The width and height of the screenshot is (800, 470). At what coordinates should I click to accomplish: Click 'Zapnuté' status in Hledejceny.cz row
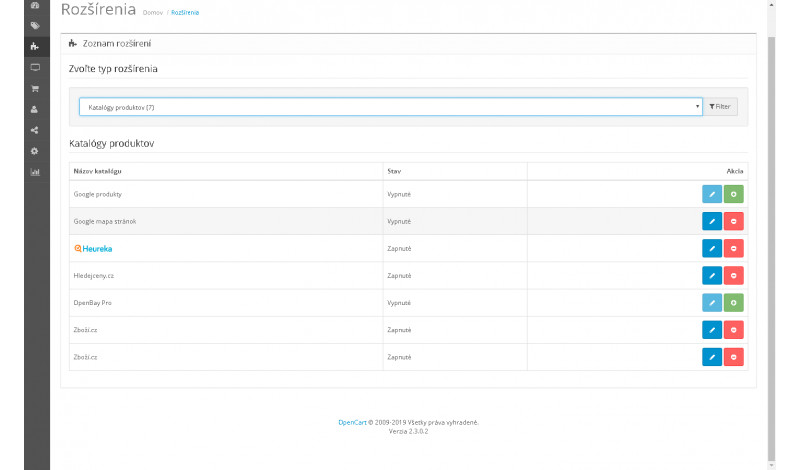pyautogui.click(x=399, y=276)
